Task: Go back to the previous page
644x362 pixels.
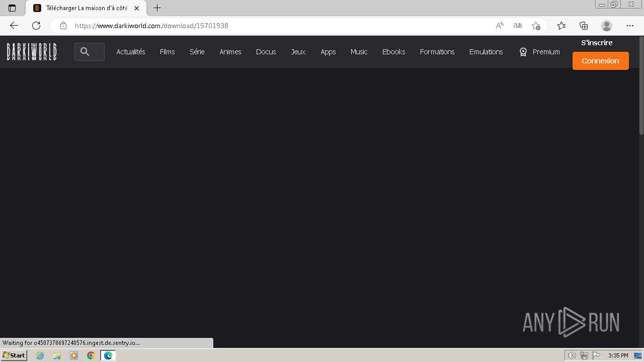Action: click(14, 26)
